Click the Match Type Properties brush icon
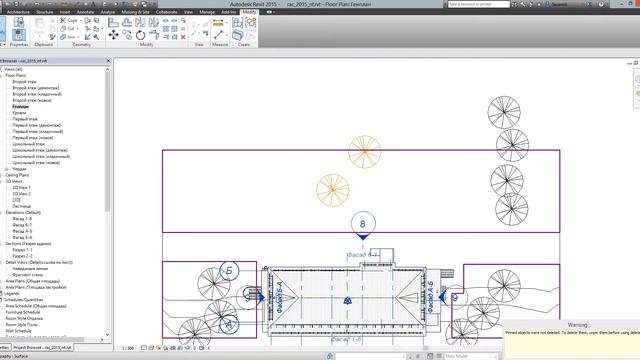 point(52,37)
